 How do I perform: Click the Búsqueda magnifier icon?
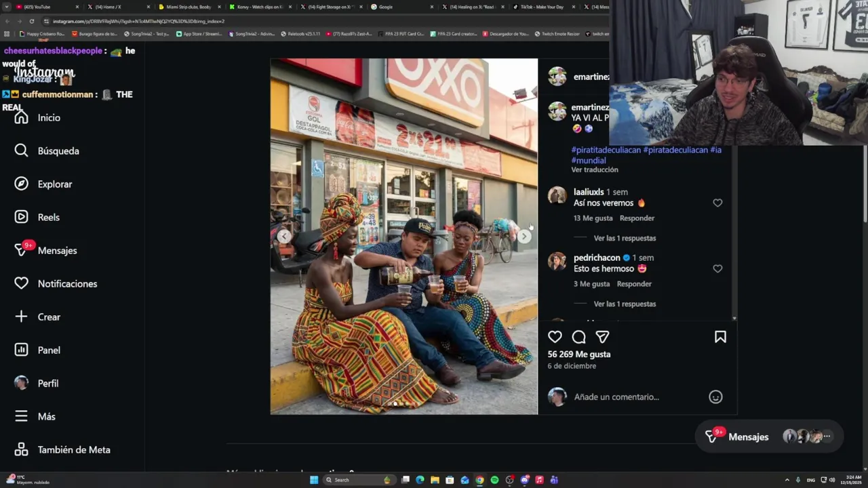click(x=21, y=151)
